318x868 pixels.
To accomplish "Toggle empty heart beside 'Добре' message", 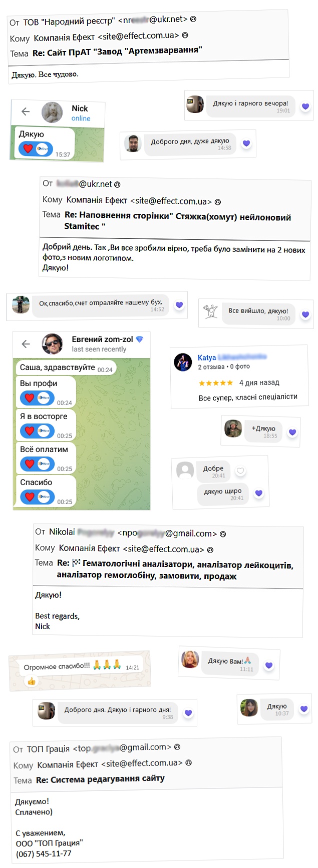I will point(240,470).
